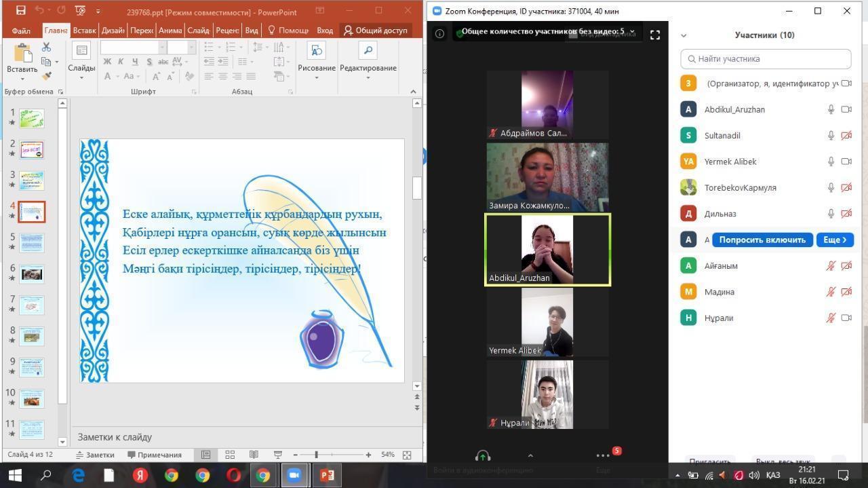Click the zoom slider in PowerPoint status bar
This screenshot has width=868, height=488.
point(316,455)
